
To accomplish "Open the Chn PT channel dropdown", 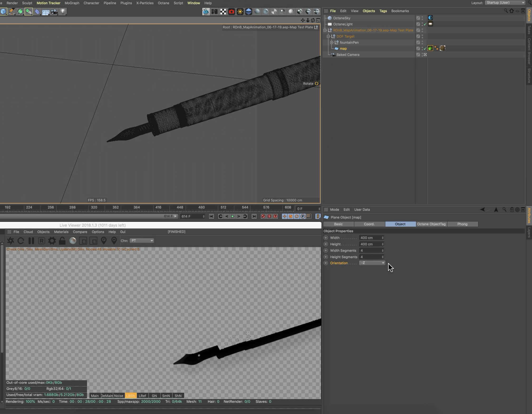I will [x=142, y=241].
